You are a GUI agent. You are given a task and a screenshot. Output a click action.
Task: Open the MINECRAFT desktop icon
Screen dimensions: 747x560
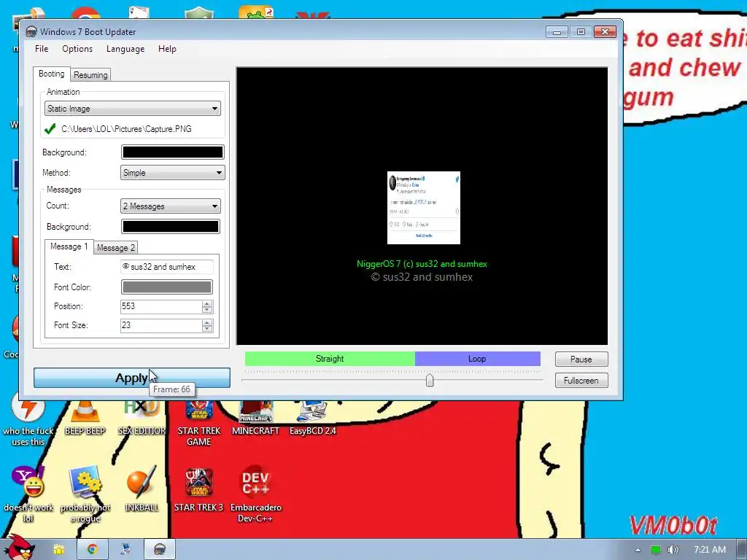pyautogui.click(x=255, y=418)
